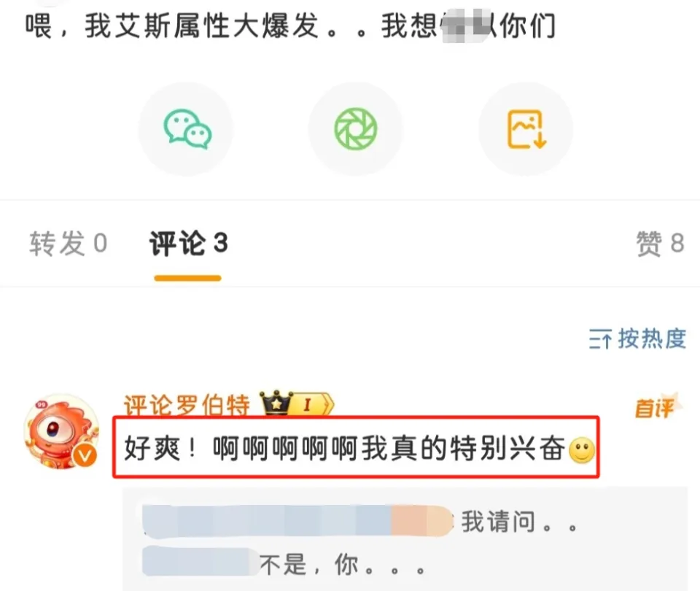Open the 评论罗伯特 username link
This screenshot has width=700, height=591.
click(187, 405)
